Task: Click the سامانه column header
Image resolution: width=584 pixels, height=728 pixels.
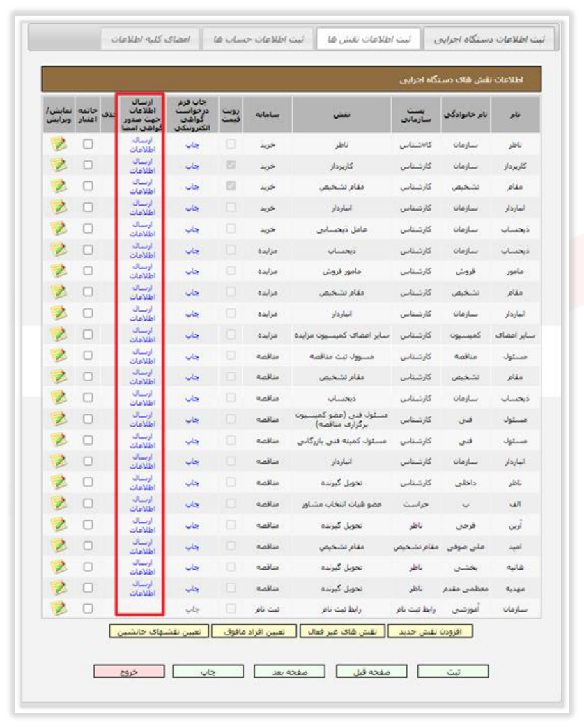Action: [267, 114]
